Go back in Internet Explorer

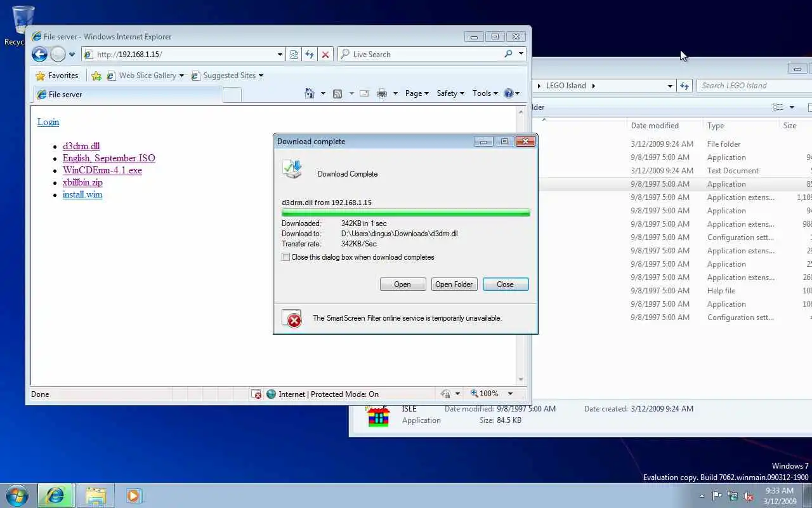(39, 55)
